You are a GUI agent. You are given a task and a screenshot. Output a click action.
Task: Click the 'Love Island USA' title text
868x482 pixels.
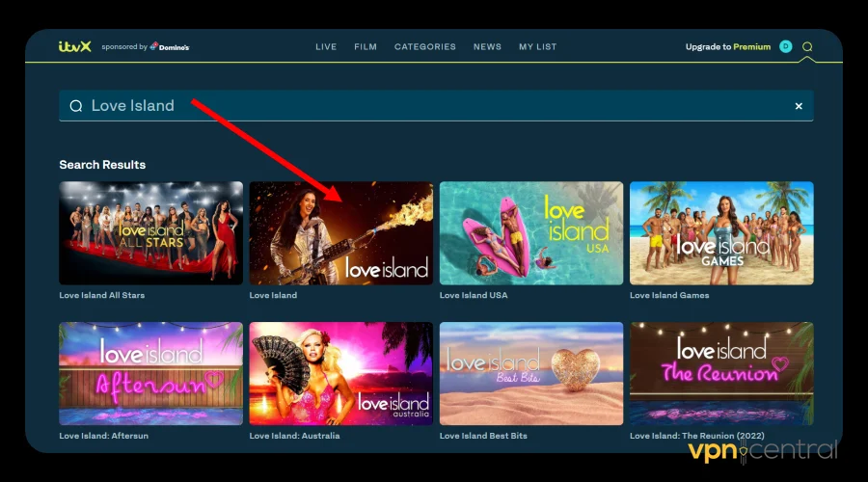click(474, 296)
